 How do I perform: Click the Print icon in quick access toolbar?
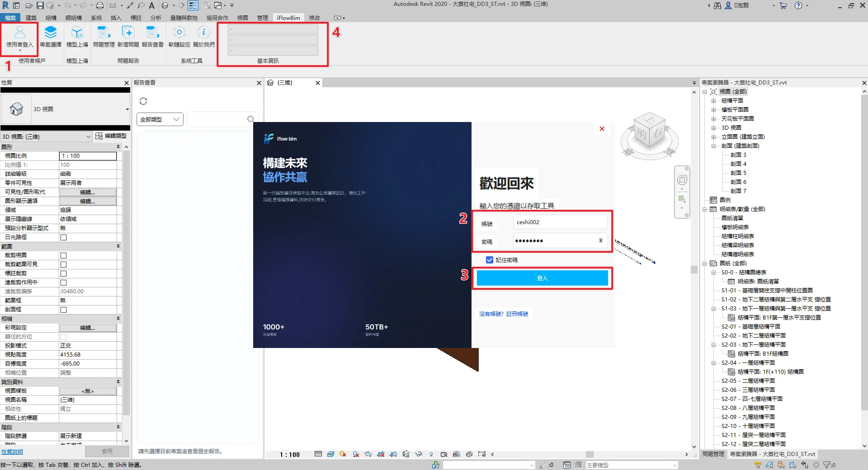(100, 5)
